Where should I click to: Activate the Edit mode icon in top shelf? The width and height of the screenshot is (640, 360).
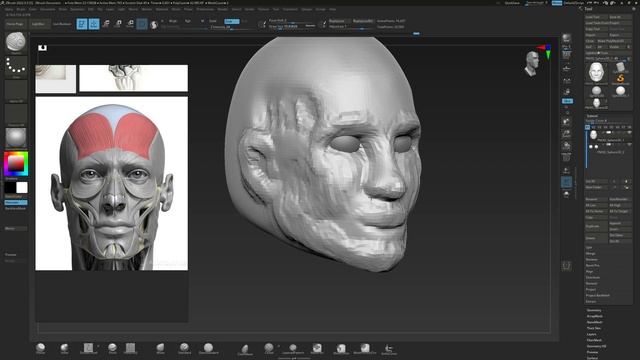coord(82,24)
